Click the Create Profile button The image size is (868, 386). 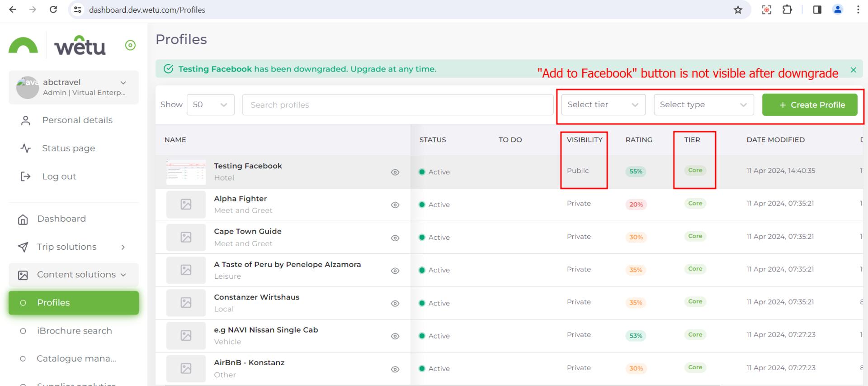[809, 105]
